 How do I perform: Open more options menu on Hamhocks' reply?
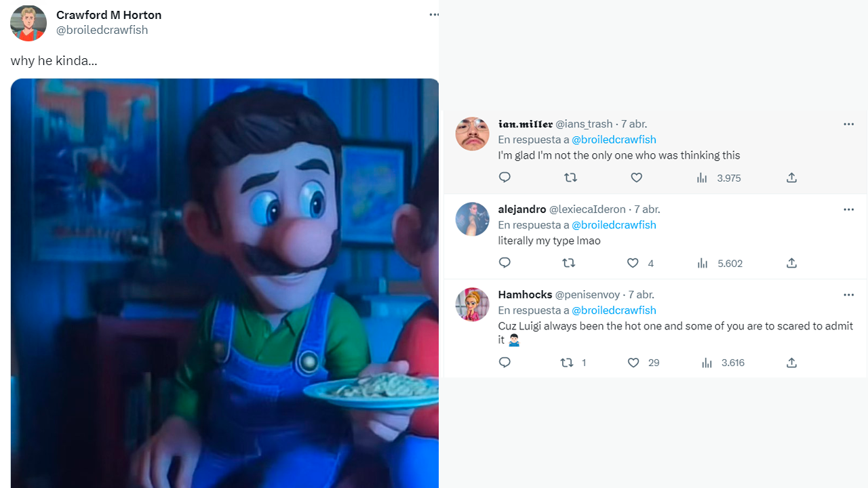pos(848,295)
